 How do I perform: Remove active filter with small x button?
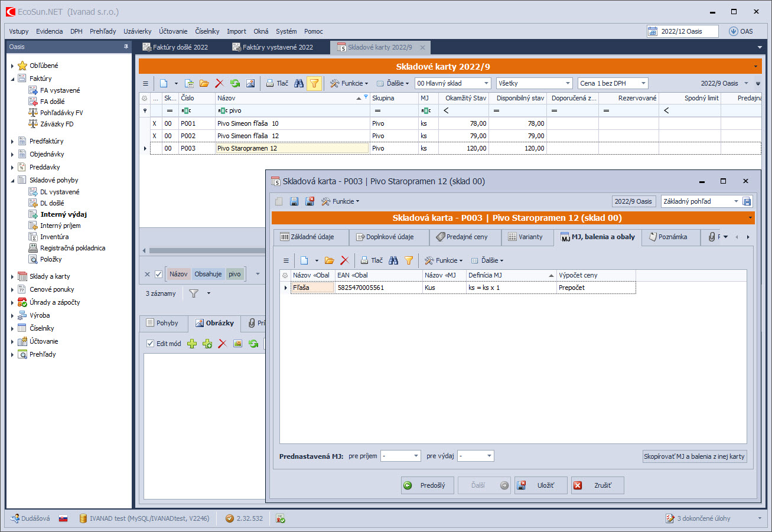(148, 274)
